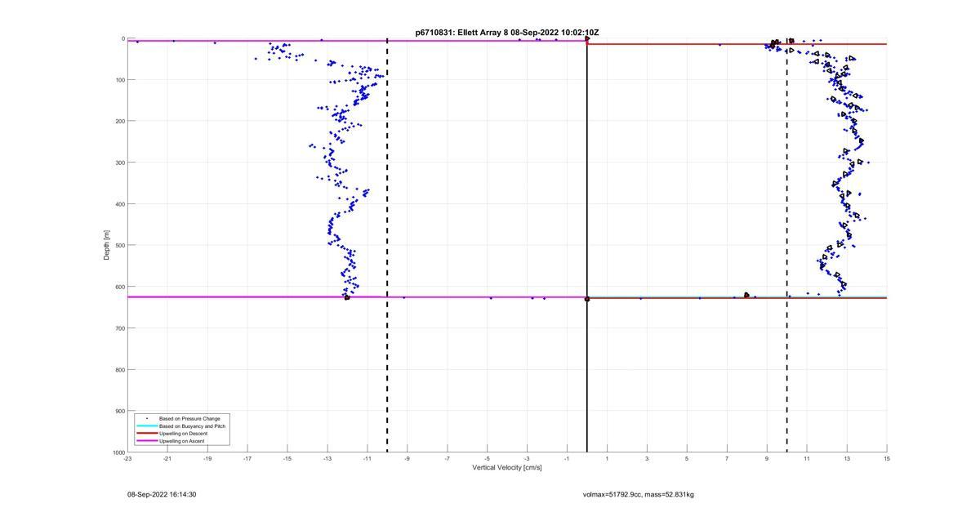Click x-axis tick label positive '15'
The height and width of the screenshot is (508, 980).
point(887,458)
